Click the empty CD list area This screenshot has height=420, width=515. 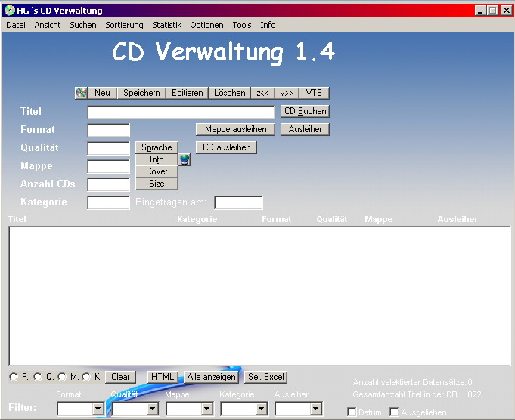tap(259, 296)
